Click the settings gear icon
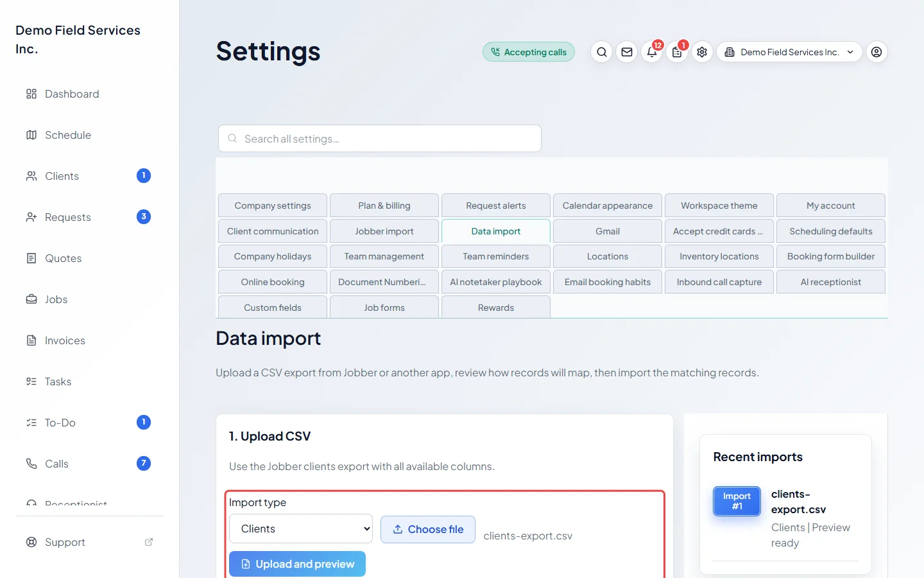 [x=702, y=52]
